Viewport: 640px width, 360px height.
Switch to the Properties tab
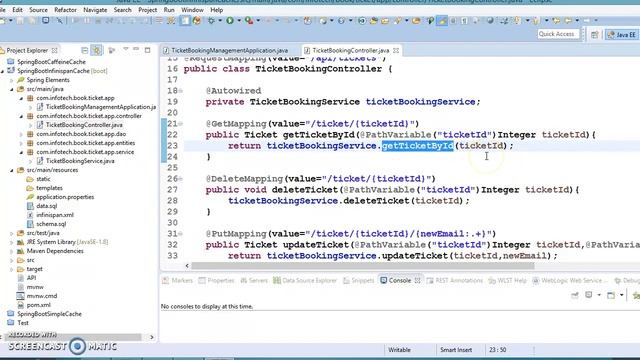click(216, 280)
